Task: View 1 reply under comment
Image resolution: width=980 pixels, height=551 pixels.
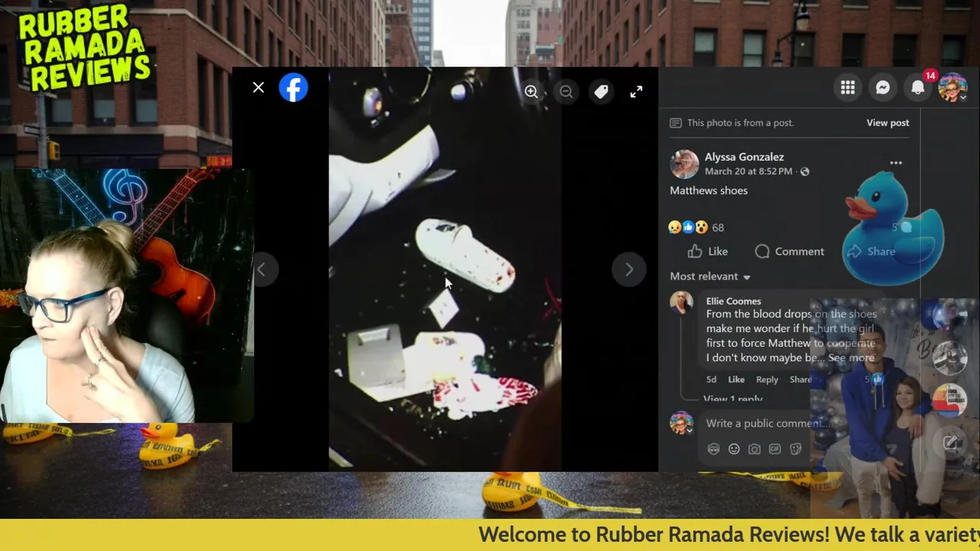Action: (x=733, y=399)
